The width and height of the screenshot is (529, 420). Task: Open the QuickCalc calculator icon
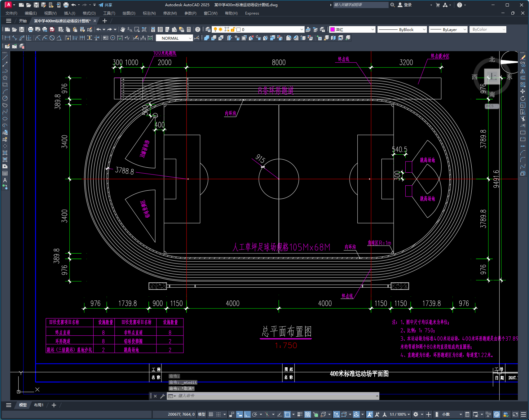189,29
